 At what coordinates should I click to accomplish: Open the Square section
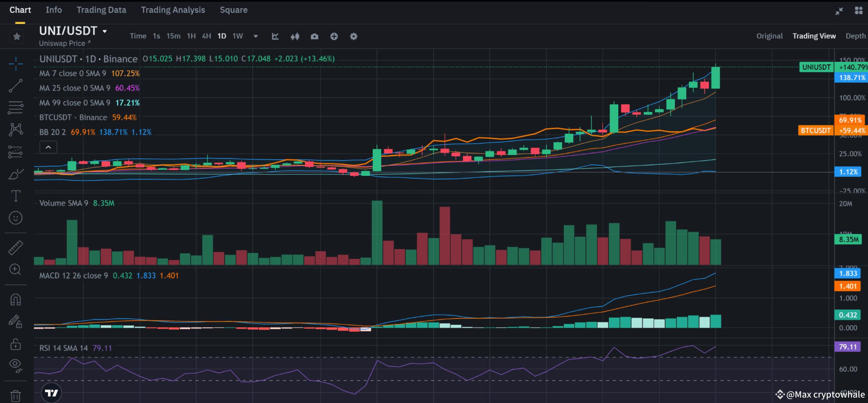pyautogui.click(x=234, y=10)
